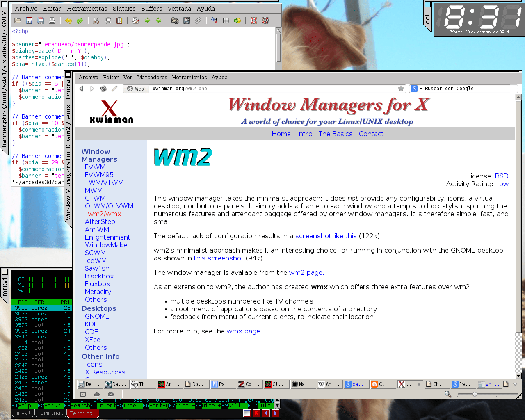The width and height of the screenshot is (525, 420).
Task: Bookmark page with the star icon
Action: tap(401, 89)
